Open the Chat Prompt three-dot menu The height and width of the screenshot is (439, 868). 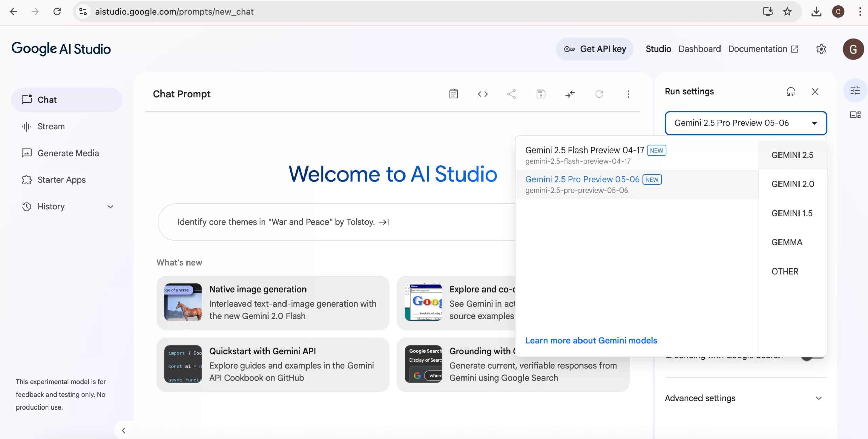click(x=628, y=94)
